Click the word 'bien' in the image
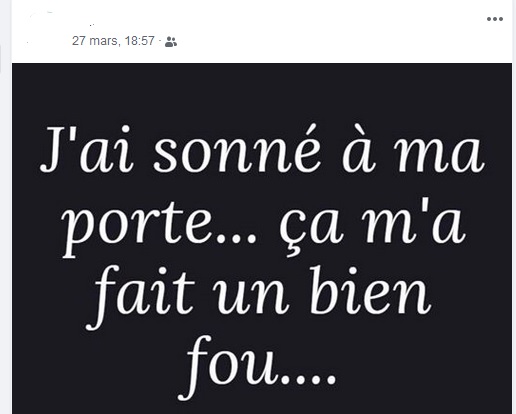Viewport: 516px width, 414px height. (x=370, y=291)
